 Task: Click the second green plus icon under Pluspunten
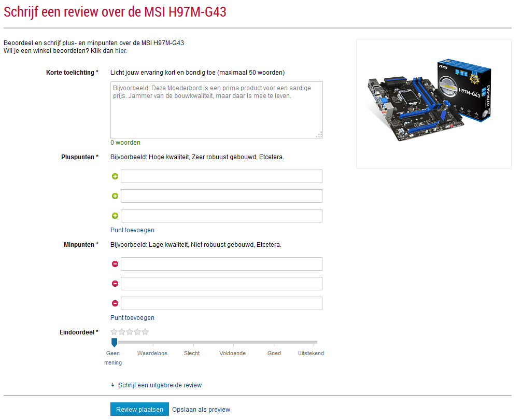pos(115,196)
